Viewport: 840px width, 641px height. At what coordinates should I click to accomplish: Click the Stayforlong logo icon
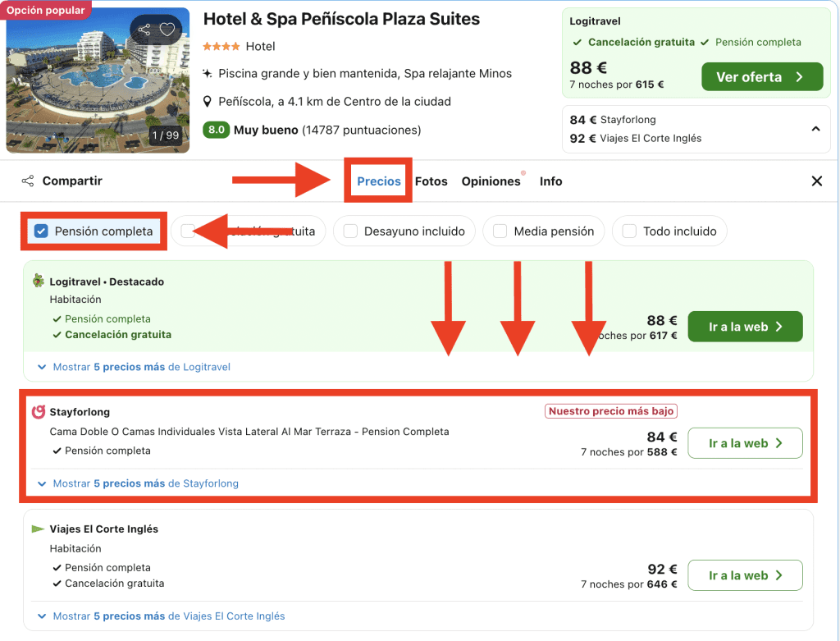pyautogui.click(x=38, y=412)
